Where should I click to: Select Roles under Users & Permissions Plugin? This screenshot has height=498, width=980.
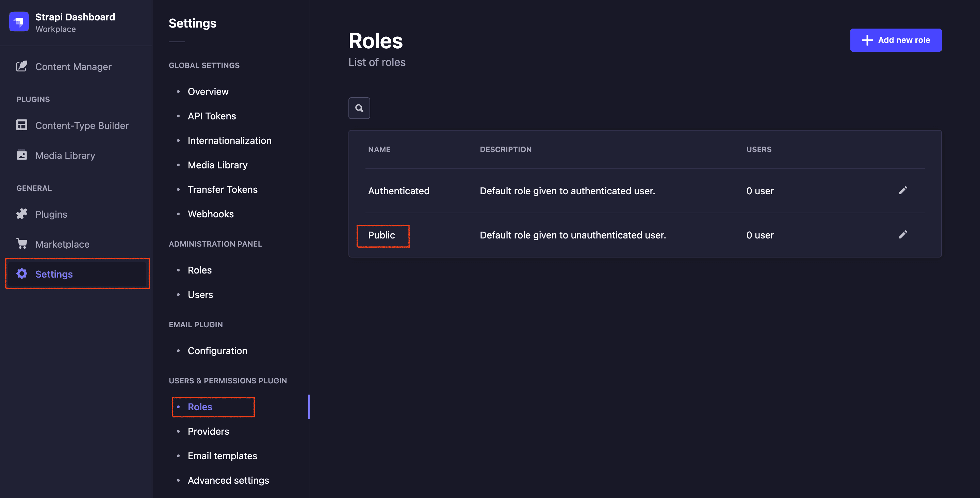(200, 407)
